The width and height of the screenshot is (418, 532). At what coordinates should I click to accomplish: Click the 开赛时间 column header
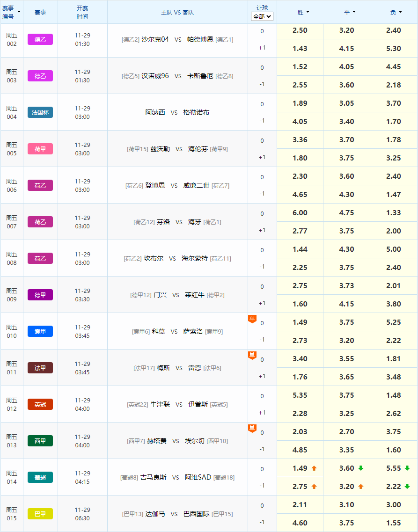[82, 12]
